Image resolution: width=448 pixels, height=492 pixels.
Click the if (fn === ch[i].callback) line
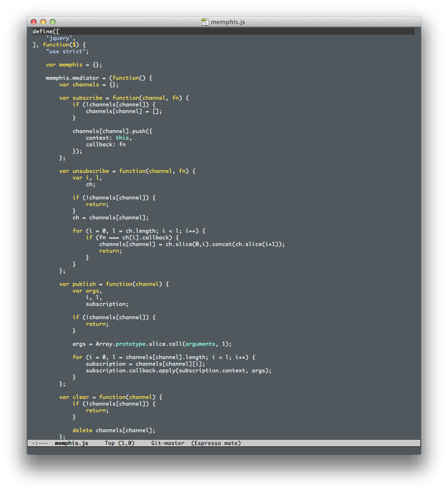(132, 237)
